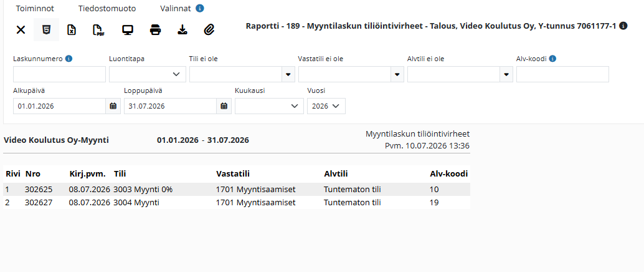Expand the Luontitapa dropdown
Image resolution: width=644 pixels, height=272 pixels.
[148, 74]
